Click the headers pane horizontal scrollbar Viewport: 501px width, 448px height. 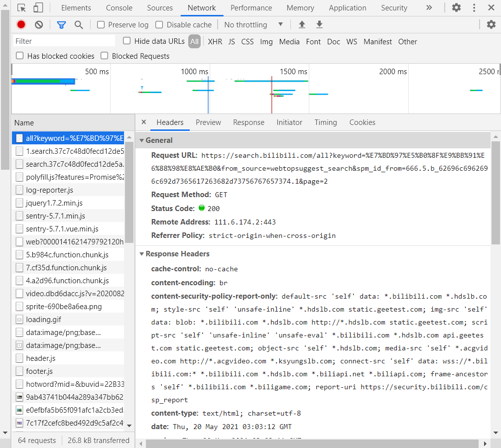[x=312, y=444]
